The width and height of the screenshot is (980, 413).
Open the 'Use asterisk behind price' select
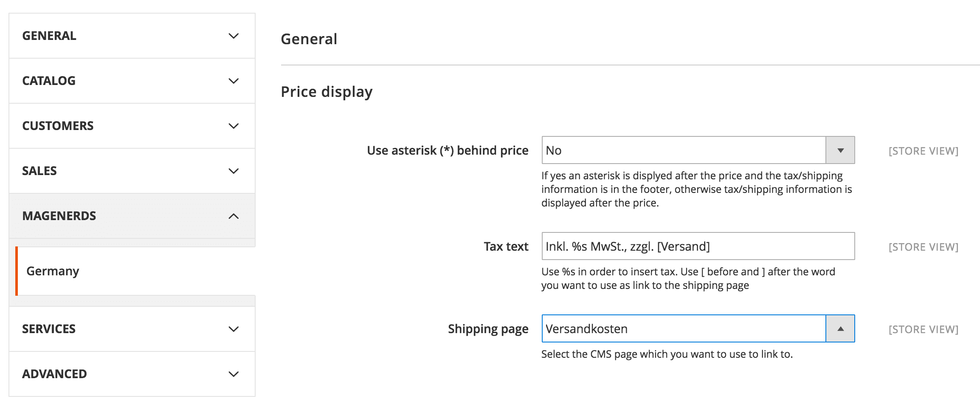684,150
